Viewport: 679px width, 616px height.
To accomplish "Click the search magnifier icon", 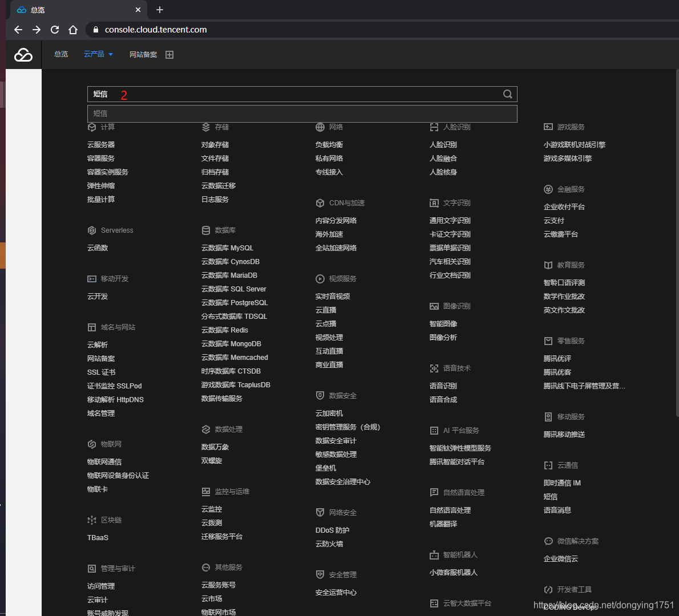I will 507,94.
